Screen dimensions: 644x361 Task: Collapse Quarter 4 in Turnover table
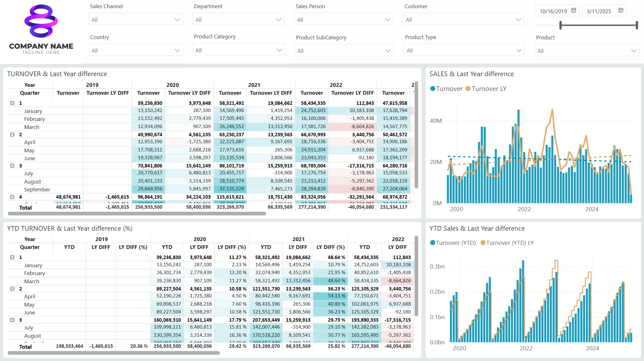click(12, 197)
